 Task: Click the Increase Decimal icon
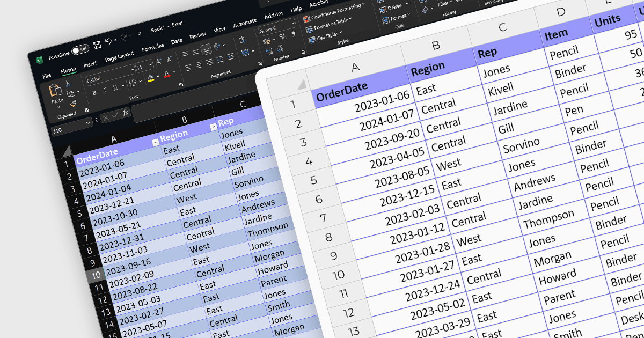[269, 52]
